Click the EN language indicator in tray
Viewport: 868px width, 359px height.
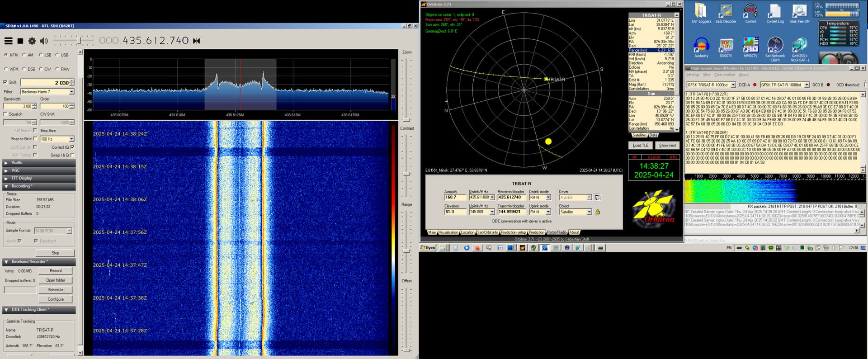[729, 248]
